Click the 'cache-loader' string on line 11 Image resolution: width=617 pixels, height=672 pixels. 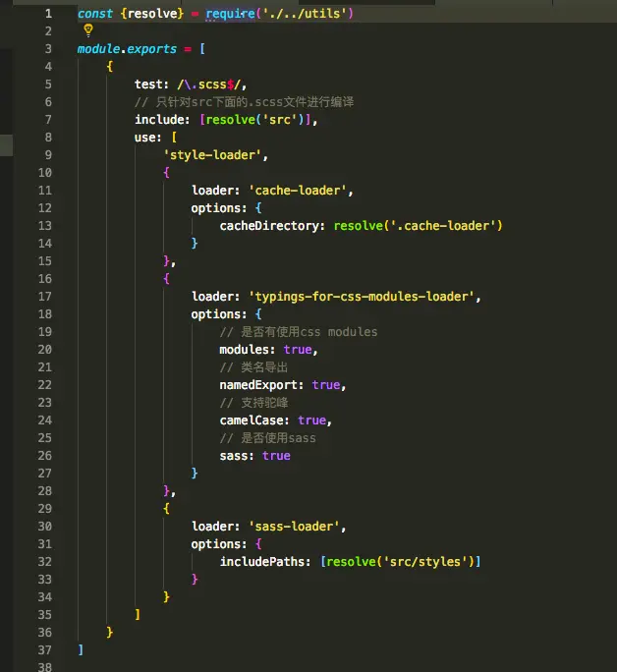298,191
